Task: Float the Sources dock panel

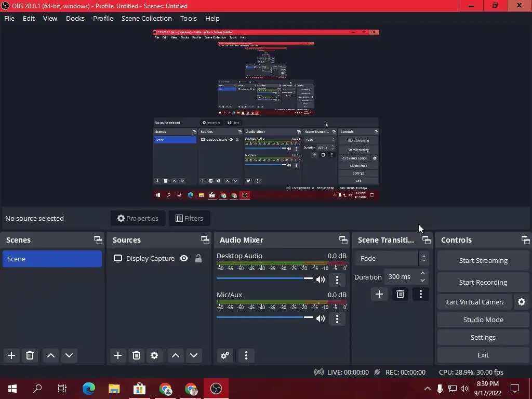Action: 205,240
